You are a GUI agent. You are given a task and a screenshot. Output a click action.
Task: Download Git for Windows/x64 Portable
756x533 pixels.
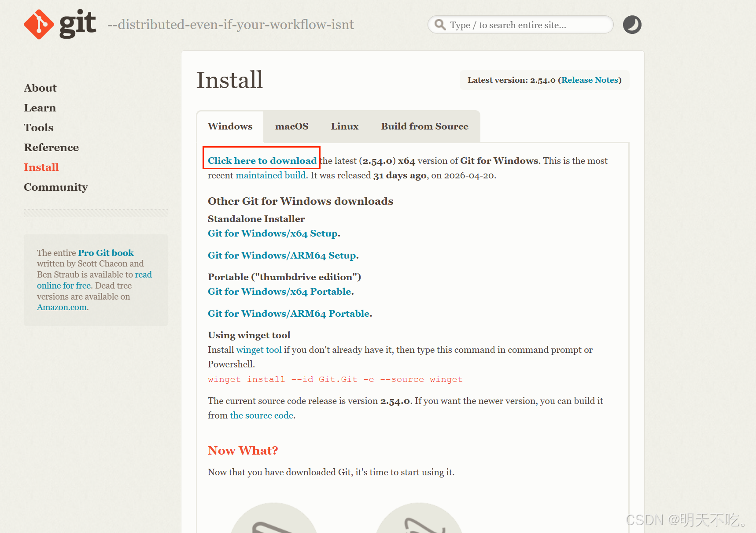pos(280,292)
